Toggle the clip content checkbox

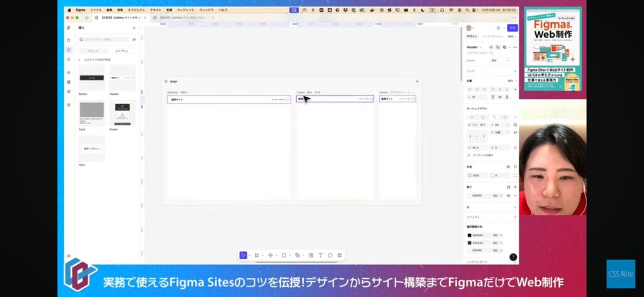pyautogui.click(x=469, y=155)
